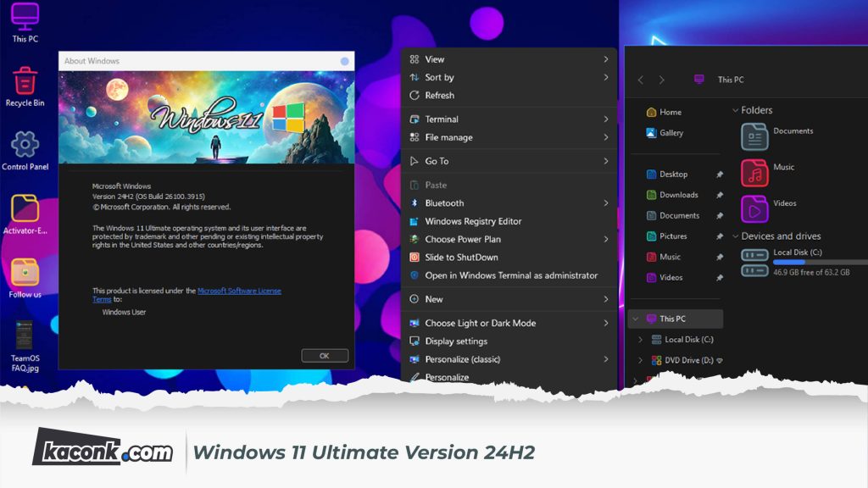Screen dimensions: 868x488
Task: Click the Windows 11 banner image
Action: (207, 117)
